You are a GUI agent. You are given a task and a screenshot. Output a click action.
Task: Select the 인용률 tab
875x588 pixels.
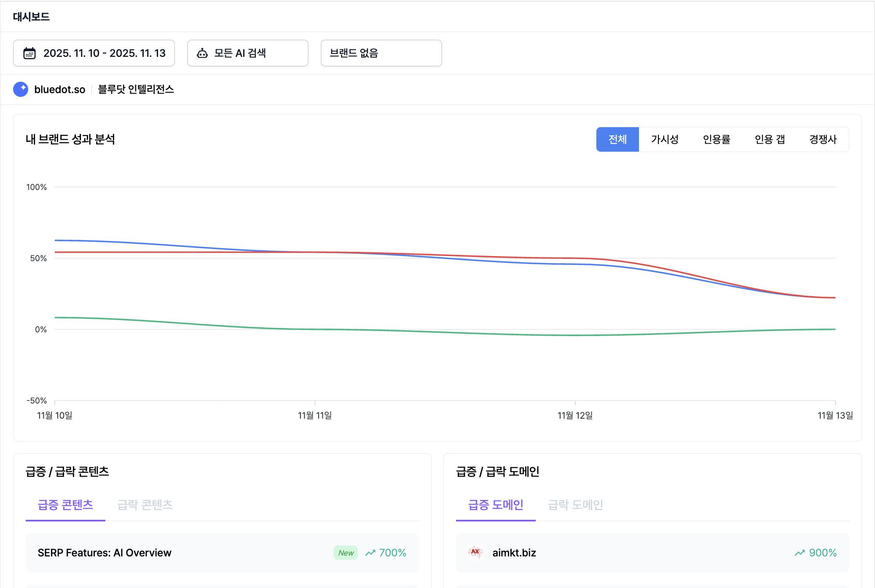coord(717,139)
